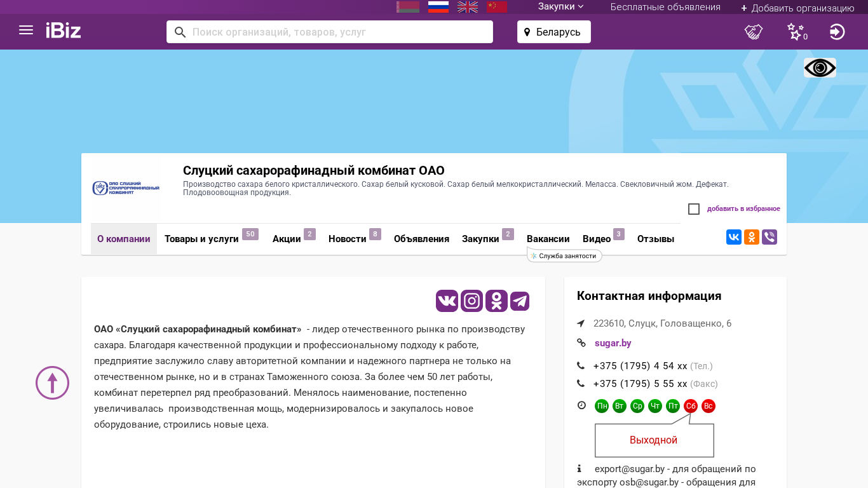Image resolution: width=868 pixels, height=488 pixels.
Task: Open the Отзывы tab
Action: pyautogui.click(x=656, y=239)
